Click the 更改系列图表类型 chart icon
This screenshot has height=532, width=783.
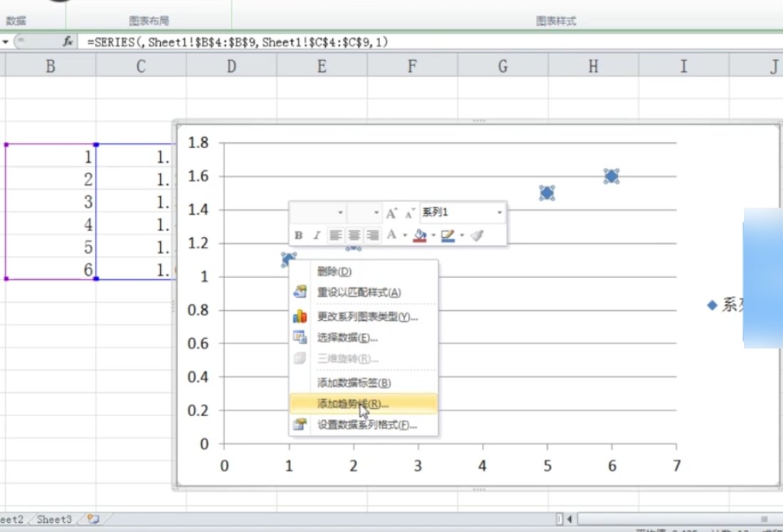coord(300,316)
